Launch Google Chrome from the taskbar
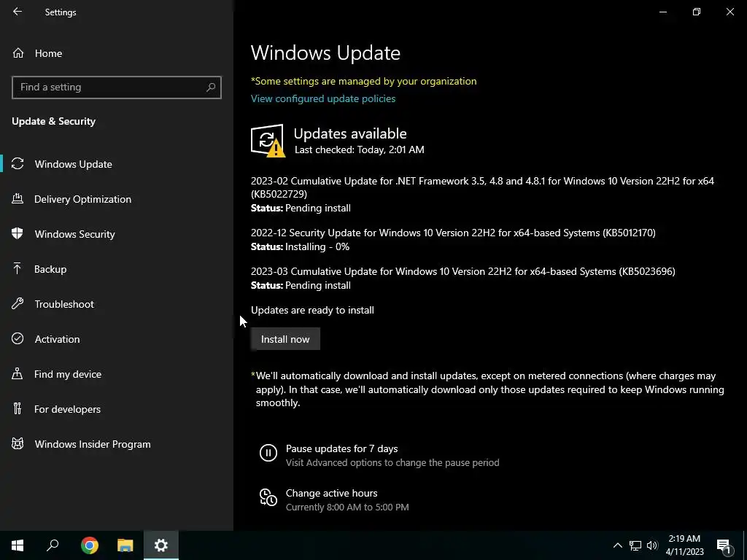Screen dimensions: 747x560 pyautogui.click(x=90, y=545)
